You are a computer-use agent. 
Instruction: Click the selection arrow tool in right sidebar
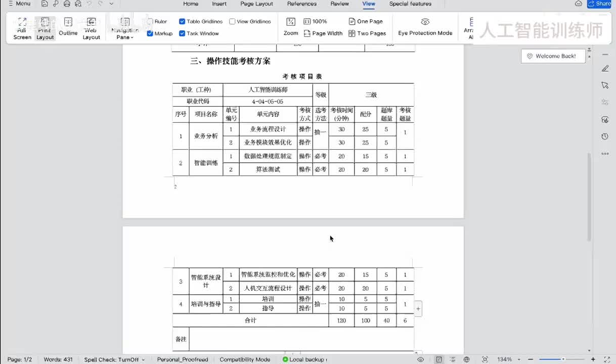click(605, 85)
